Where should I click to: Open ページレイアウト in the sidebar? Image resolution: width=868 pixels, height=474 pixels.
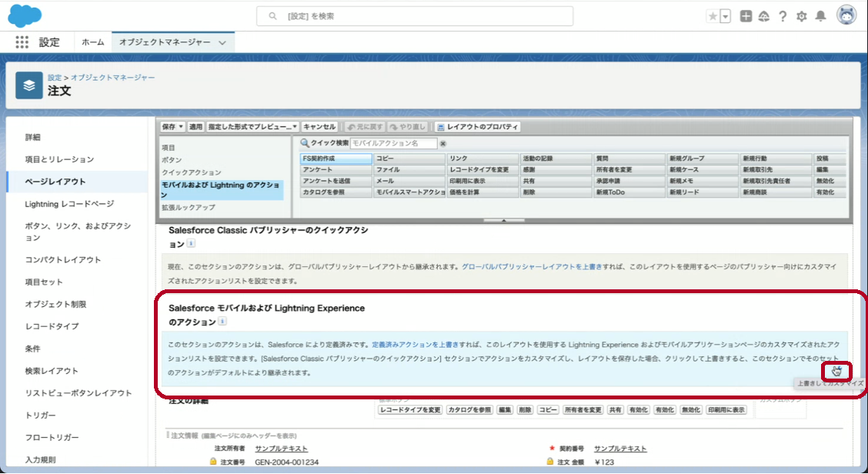(55, 182)
